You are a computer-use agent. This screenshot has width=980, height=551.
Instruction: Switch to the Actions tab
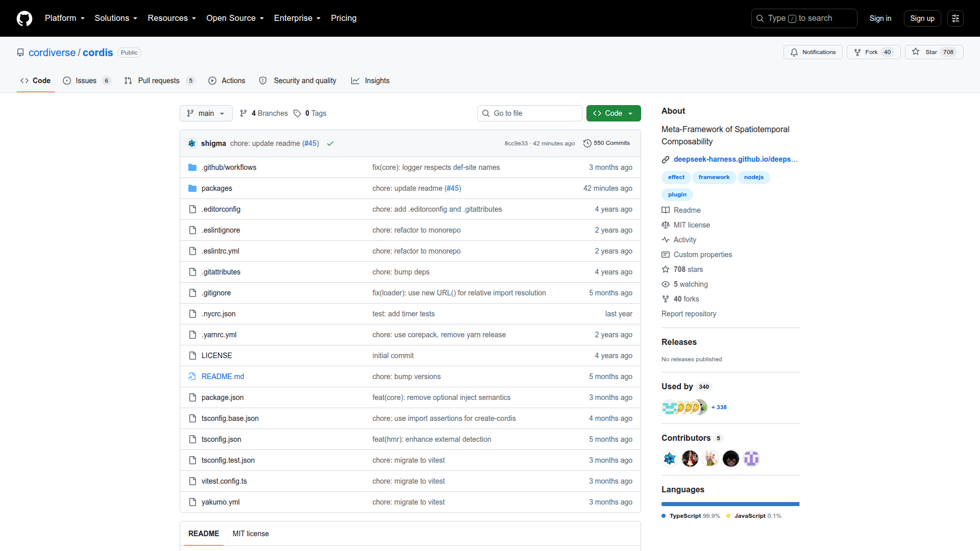pos(227,81)
